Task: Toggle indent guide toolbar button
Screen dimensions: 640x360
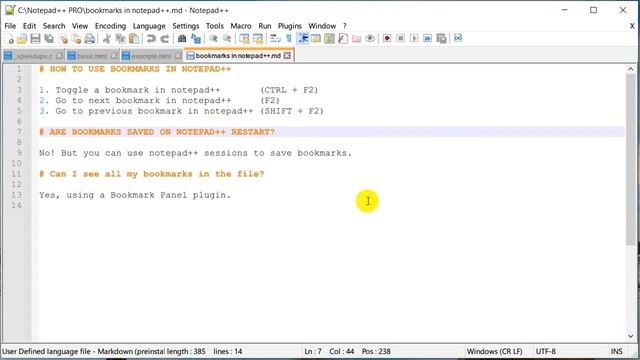Action: pos(303,39)
